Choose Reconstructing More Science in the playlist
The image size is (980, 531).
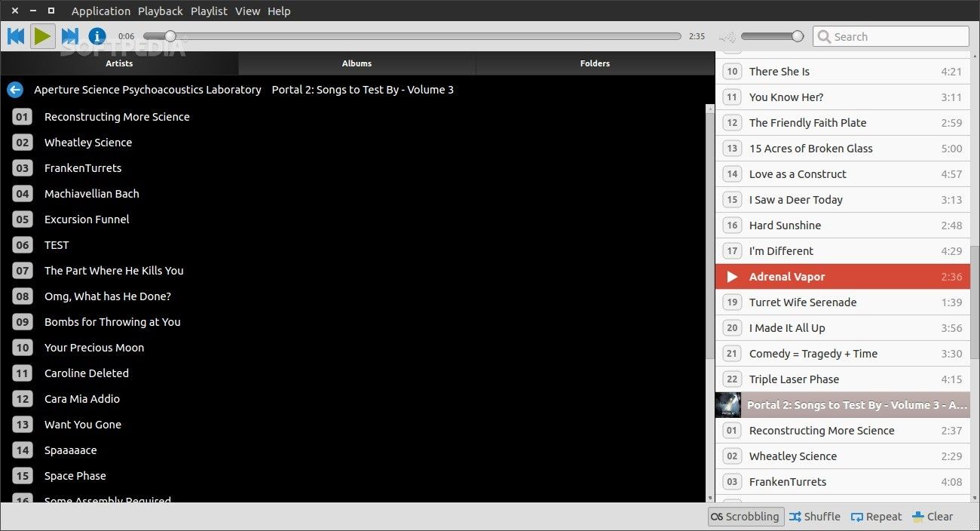(842, 431)
